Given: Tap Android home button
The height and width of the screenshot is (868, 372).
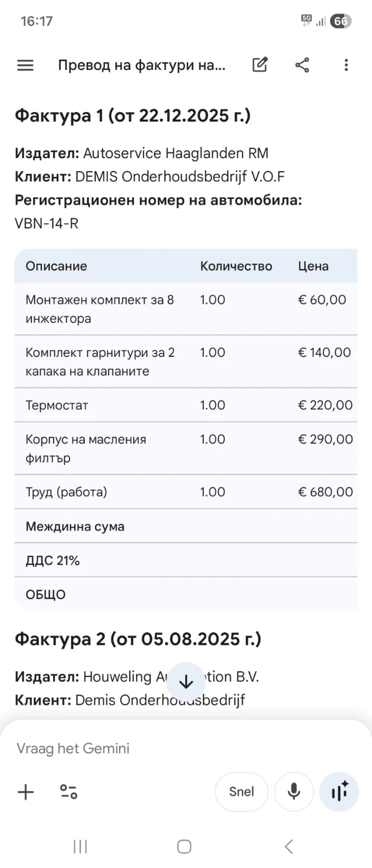Looking at the screenshot, I should (184, 846).
